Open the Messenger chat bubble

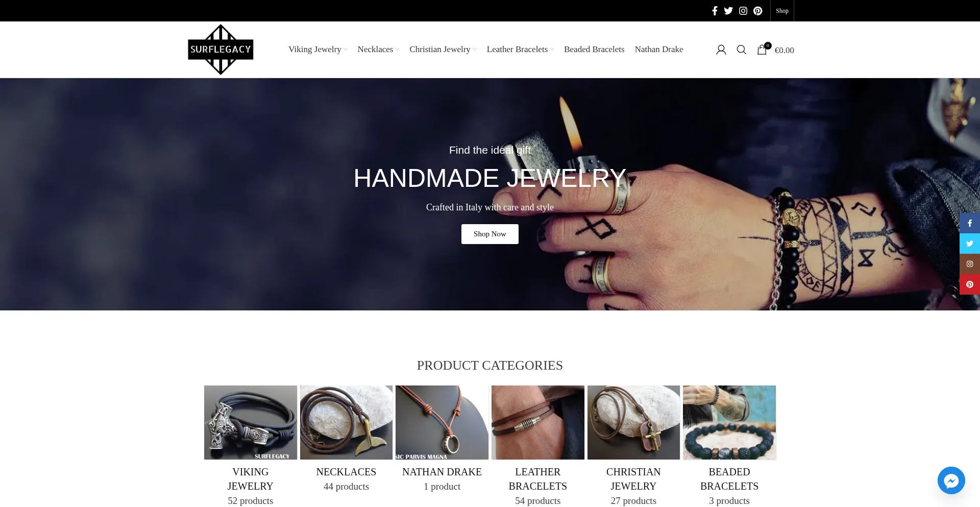[x=951, y=480]
